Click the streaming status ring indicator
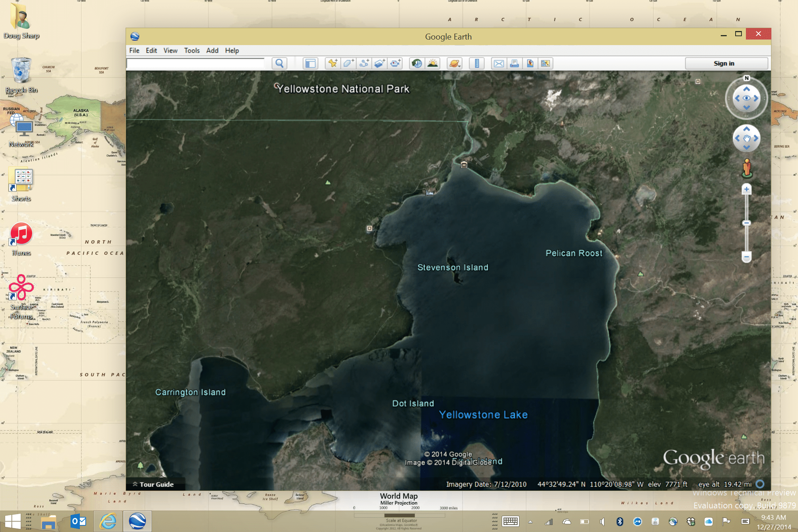Image resolution: width=798 pixels, height=532 pixels. (760, 484)
